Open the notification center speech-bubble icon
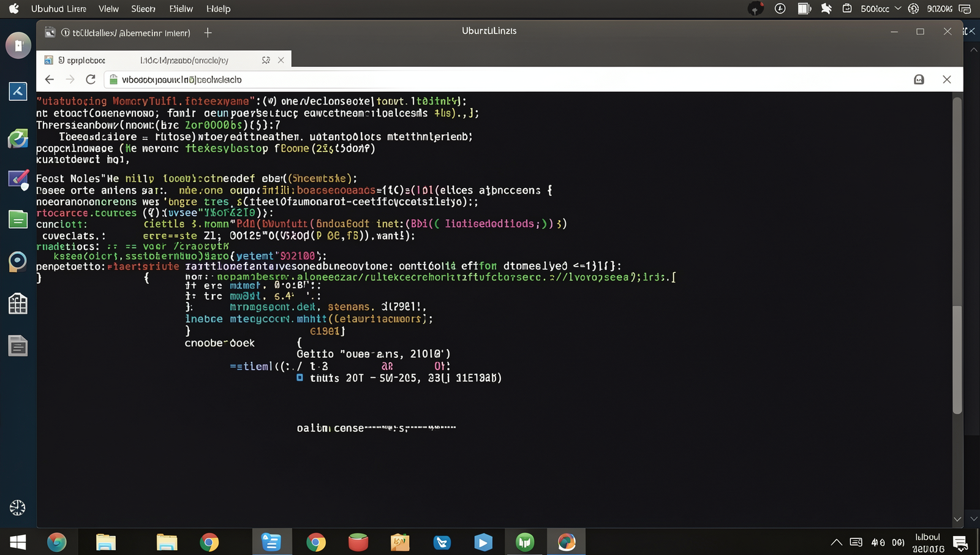 (x=960, y=543)
